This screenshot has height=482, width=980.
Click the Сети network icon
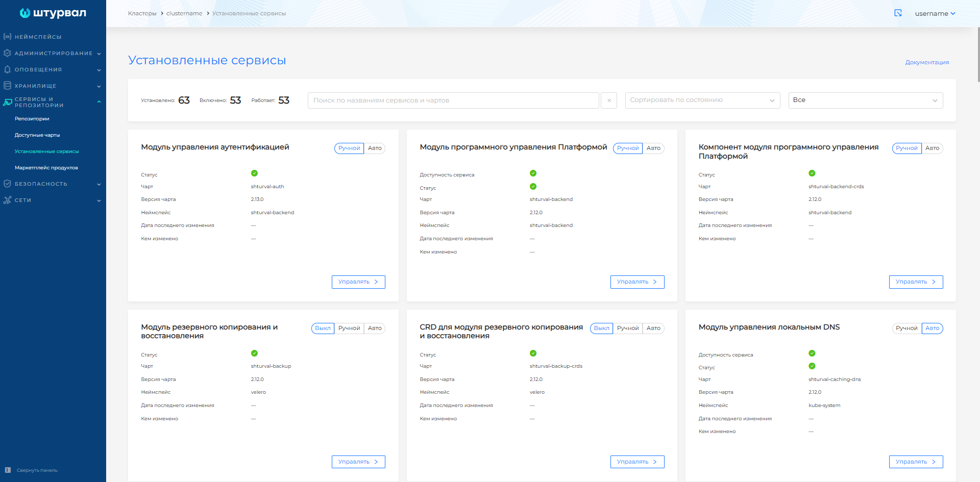tap(7, 200)
